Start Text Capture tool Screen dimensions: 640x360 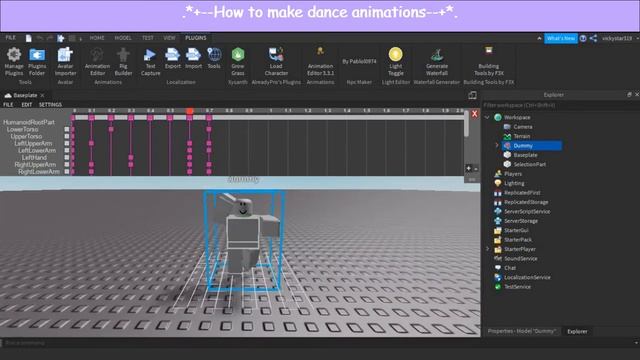coord(150,62)
